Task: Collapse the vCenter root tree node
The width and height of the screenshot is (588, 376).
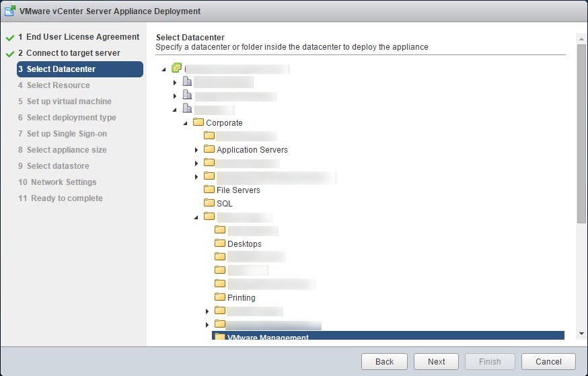Action: [x=164, y=69]
